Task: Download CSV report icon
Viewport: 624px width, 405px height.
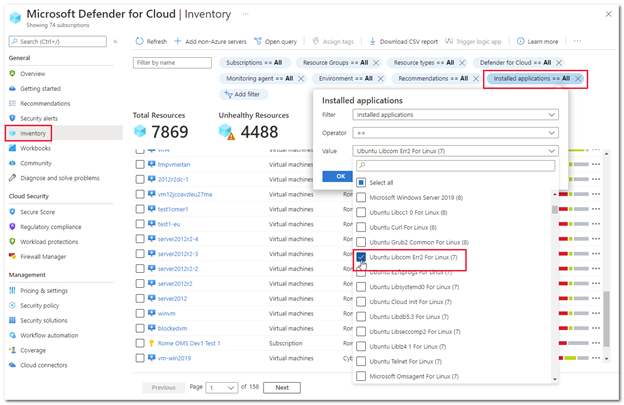Action: click(x=372, y=41)
